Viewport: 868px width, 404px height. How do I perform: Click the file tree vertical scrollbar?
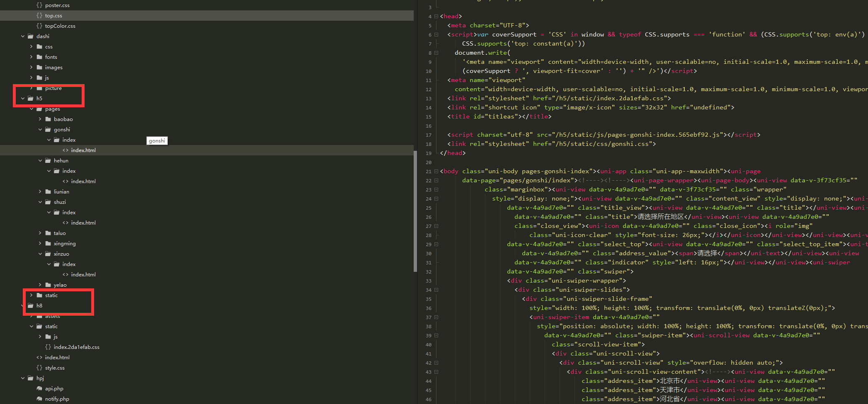415,211
